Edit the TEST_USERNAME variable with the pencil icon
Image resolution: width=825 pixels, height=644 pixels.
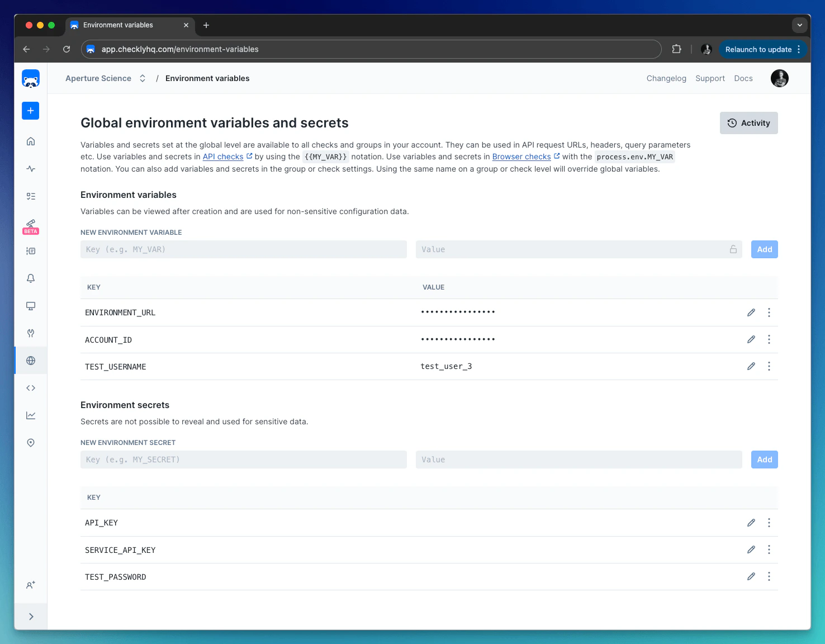click(x=751, y=366)
